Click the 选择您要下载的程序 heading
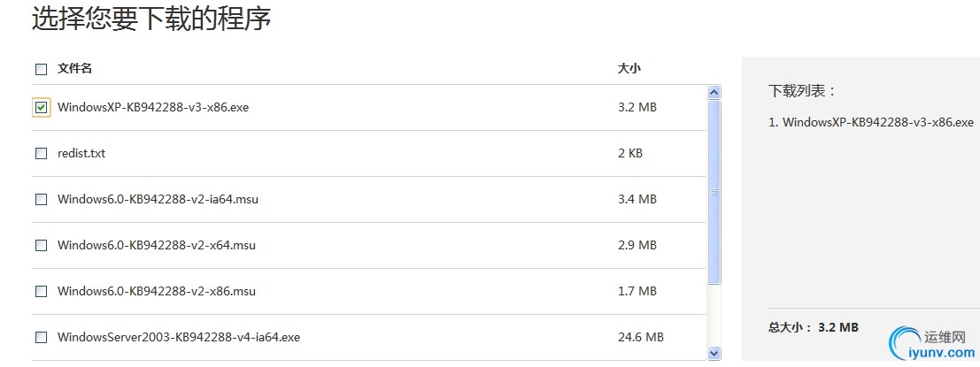The image size is (980, 367). pos(151,19)
